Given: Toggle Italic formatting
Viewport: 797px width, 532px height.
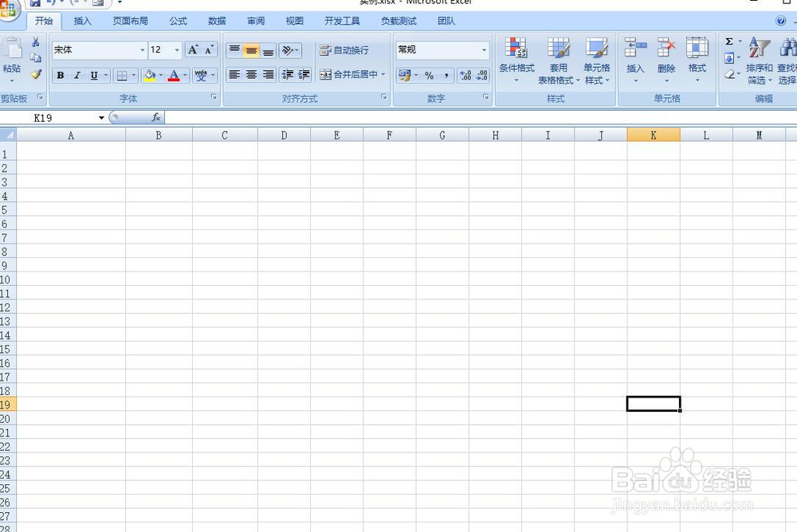Looking at the screenshot, I should point(77,75).
